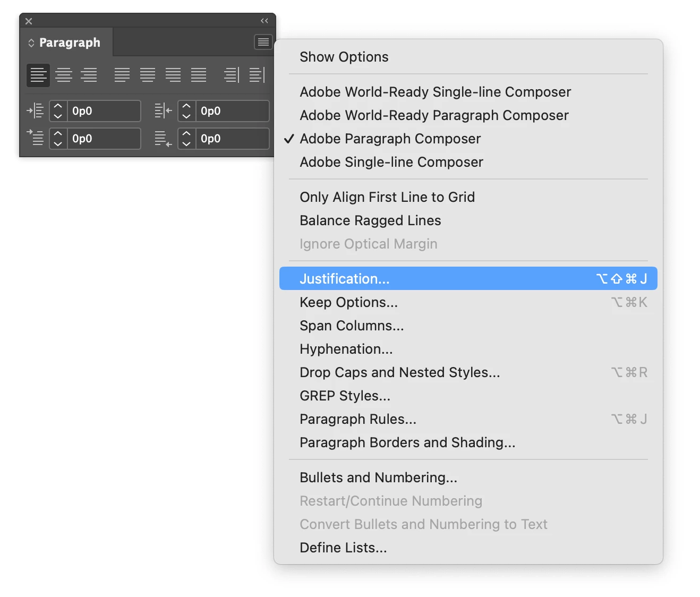Open Span Columns... dialog
The width and height of the screenshot is (700, 597).
tap(468, 326)
